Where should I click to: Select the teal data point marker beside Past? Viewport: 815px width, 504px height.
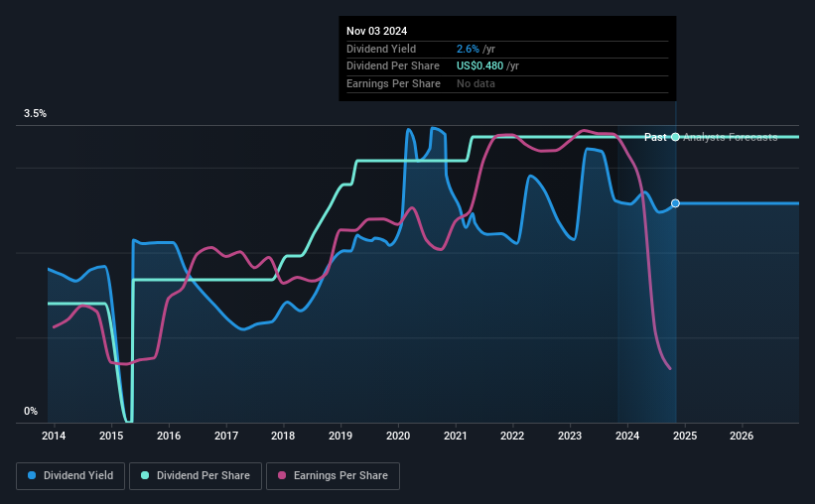(675, 137)
